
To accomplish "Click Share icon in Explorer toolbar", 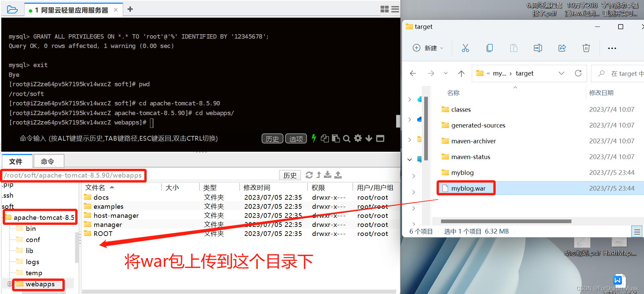I will pyautogui.click(x=562, y=48).
